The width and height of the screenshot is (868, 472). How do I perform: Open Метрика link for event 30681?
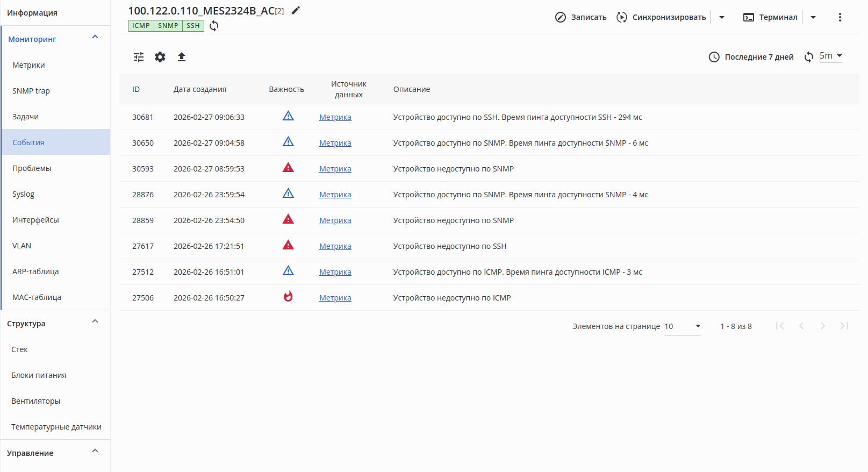tap(335, 117)
